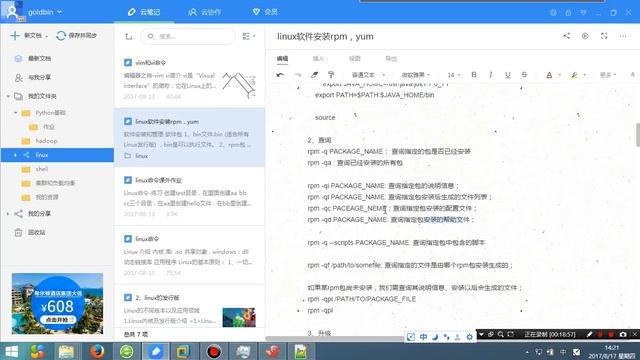Open the linux命令 note
The width and height of the screenshot is (640, 360).
click(x=189, y=255)
